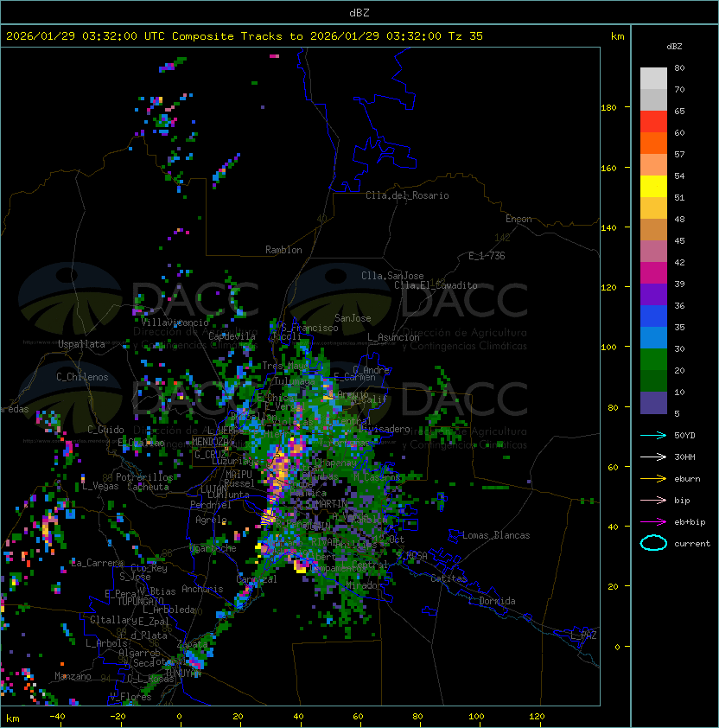Pick the purple swatch below 39 dBZ
The height and width of the screenshot is (728, 719).
click(653, 294)
